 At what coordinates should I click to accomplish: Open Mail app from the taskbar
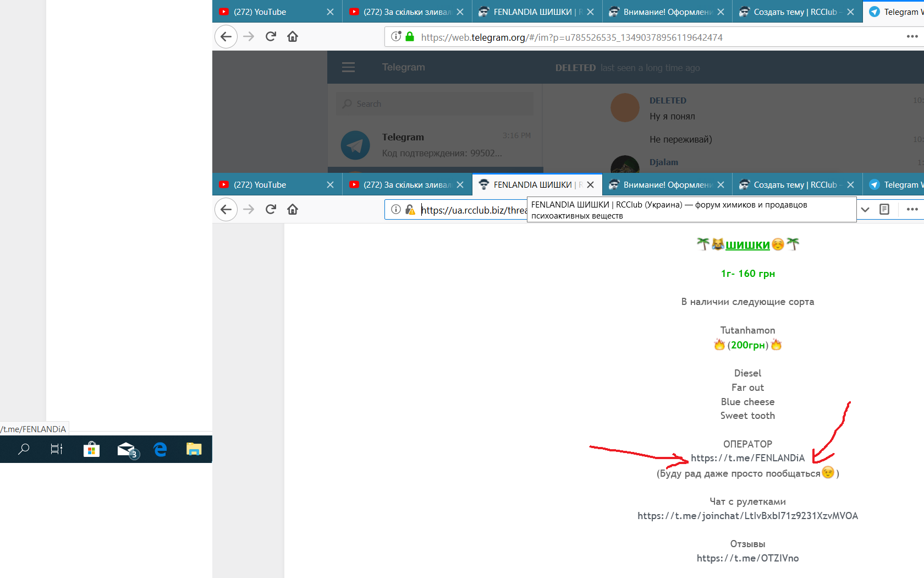(x=128, y=450)
